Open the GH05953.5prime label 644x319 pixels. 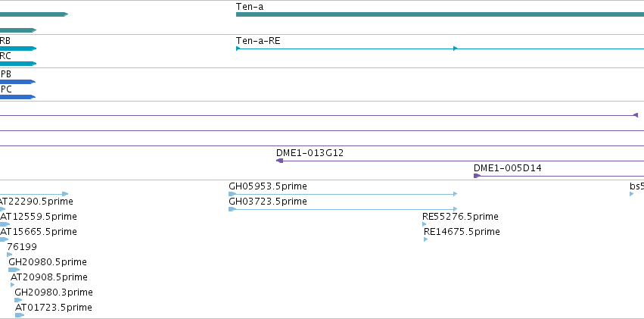[x=268, y=186]
